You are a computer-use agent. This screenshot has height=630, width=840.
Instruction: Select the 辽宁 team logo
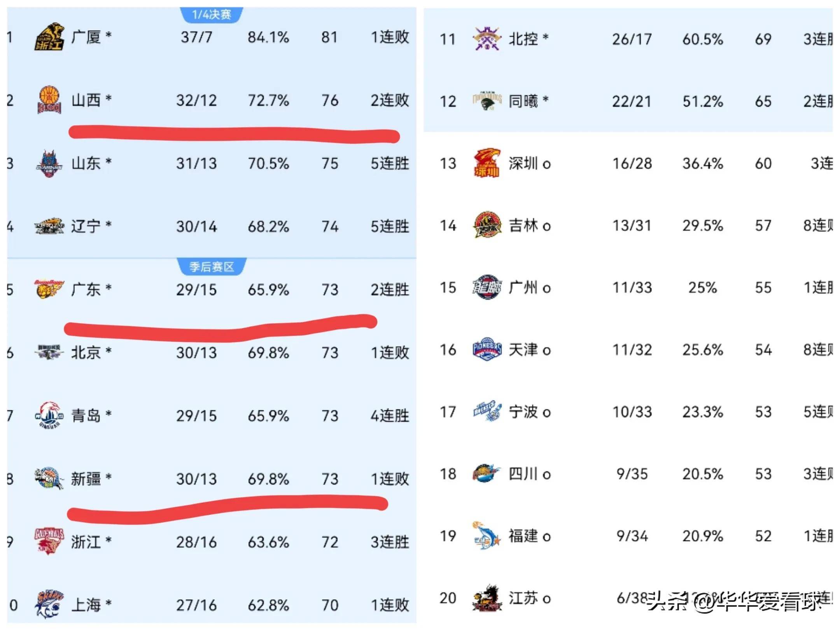point(49,226)
